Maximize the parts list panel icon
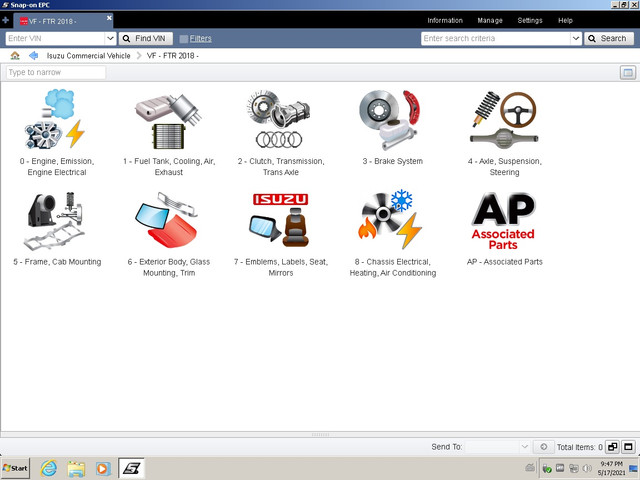 (x=629, y=447)
